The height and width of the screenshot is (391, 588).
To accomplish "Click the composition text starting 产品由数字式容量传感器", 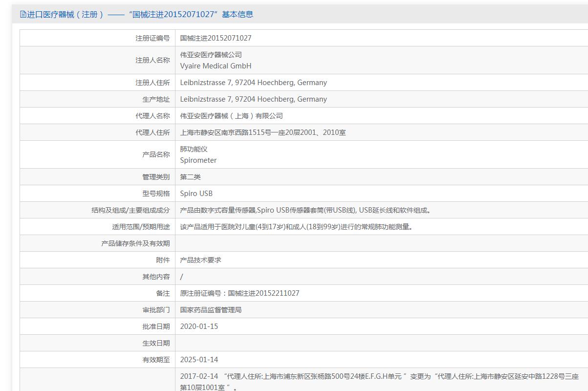I will pos(306,210).
